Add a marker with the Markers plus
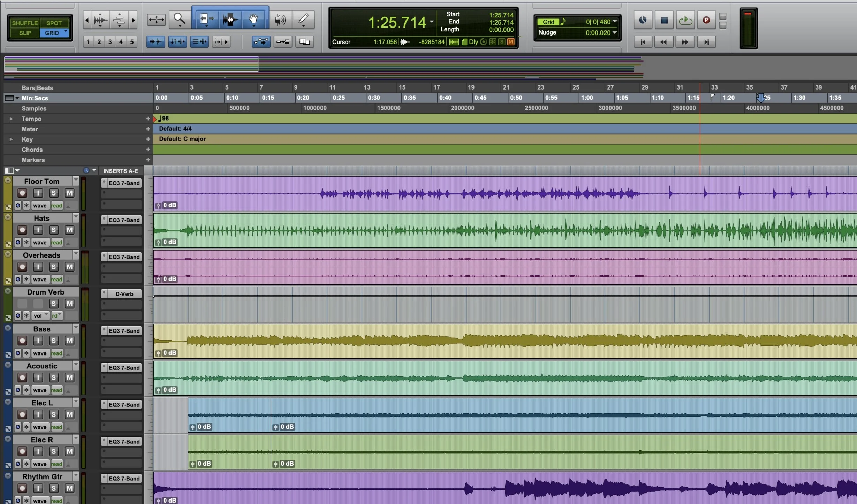This screenshot has height=504, width=857. coord(148,160)
